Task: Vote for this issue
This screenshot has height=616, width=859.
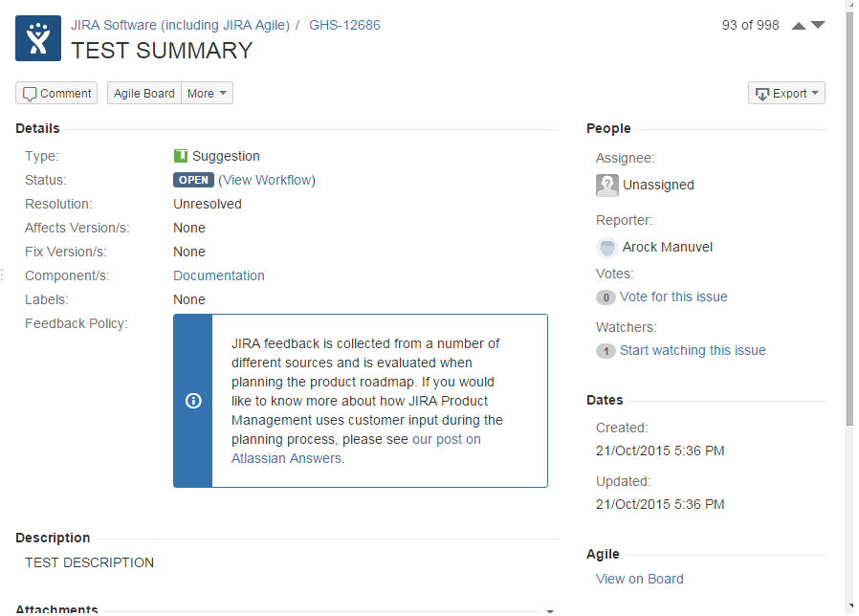Action: pos(673,297)
